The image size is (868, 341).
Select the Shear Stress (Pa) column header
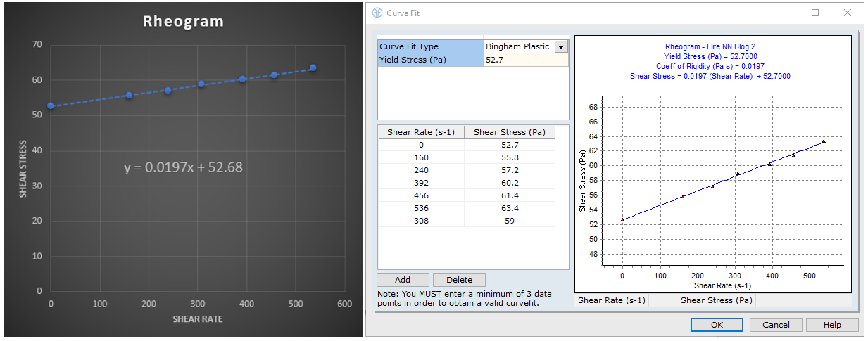click(x=509, y=132)
